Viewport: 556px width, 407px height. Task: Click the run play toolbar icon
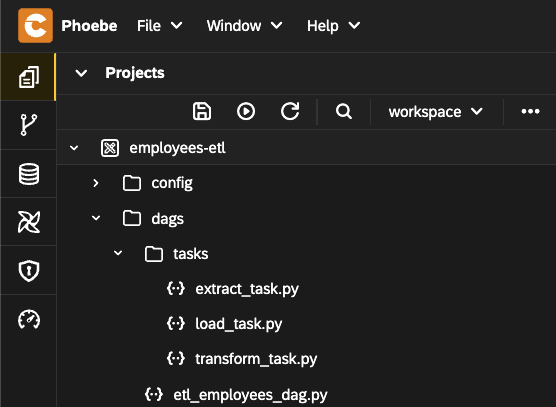246,111
